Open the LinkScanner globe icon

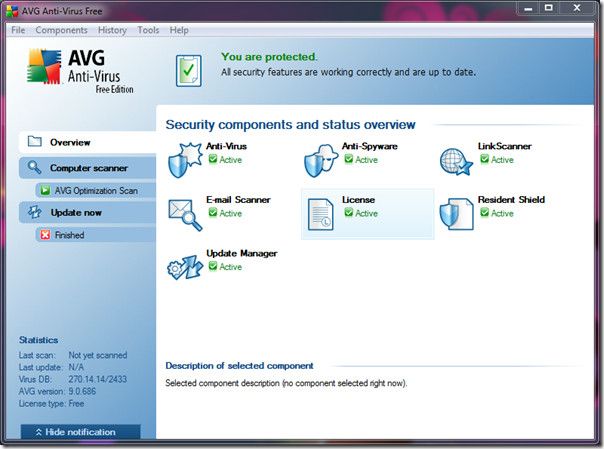click(456, 162)
